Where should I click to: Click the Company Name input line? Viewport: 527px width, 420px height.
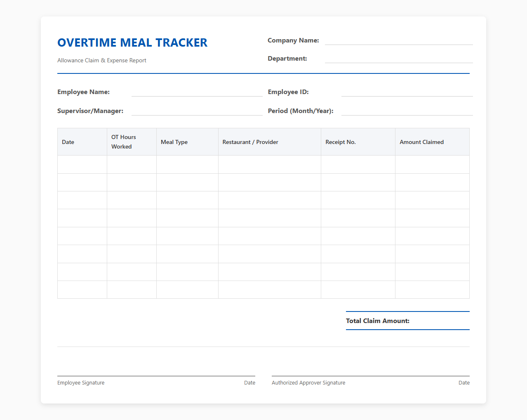point(399,40)
